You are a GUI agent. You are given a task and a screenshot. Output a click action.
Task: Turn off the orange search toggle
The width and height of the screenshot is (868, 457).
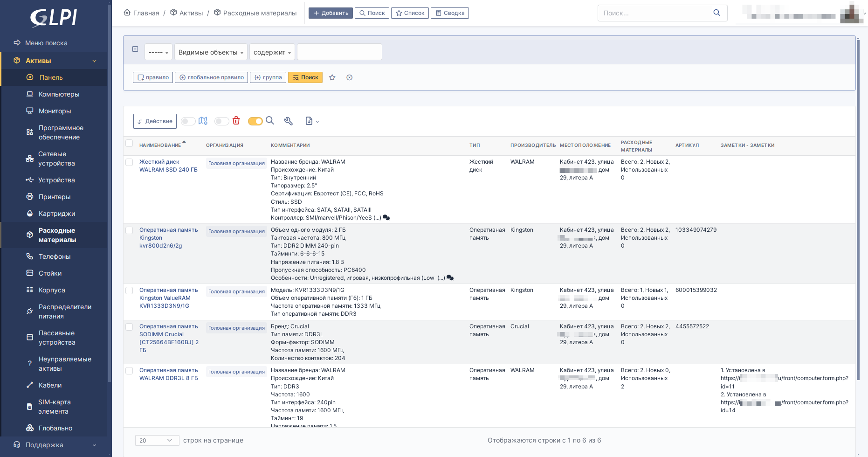tap(255, 121)
